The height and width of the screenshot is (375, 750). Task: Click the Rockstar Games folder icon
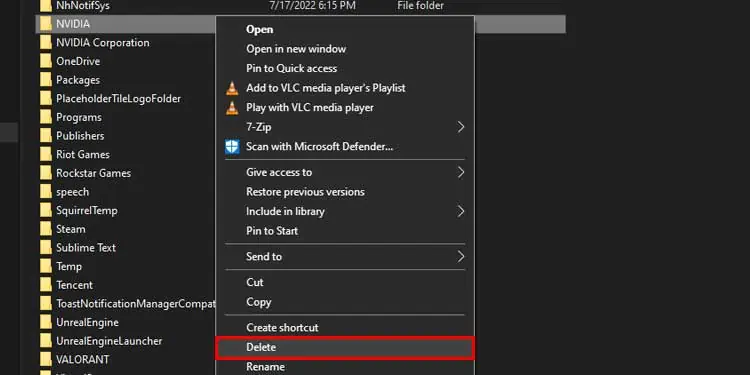click(x=45, y=173)
